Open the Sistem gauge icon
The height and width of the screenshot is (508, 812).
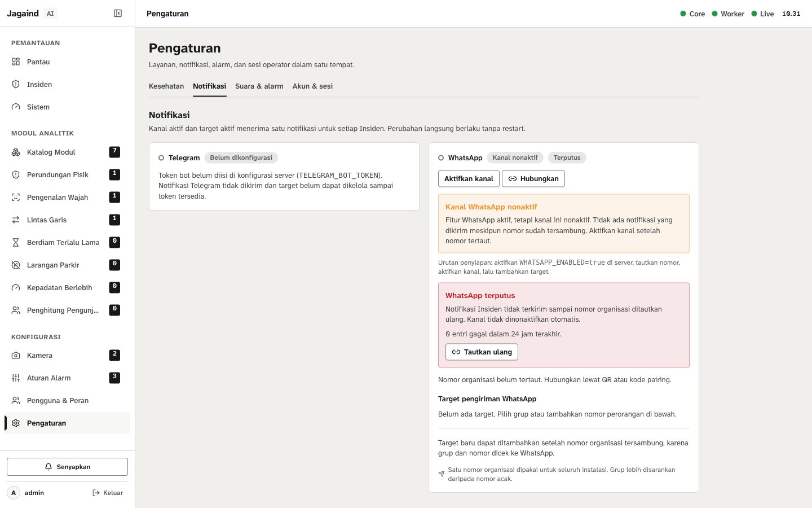pos(16,107)
